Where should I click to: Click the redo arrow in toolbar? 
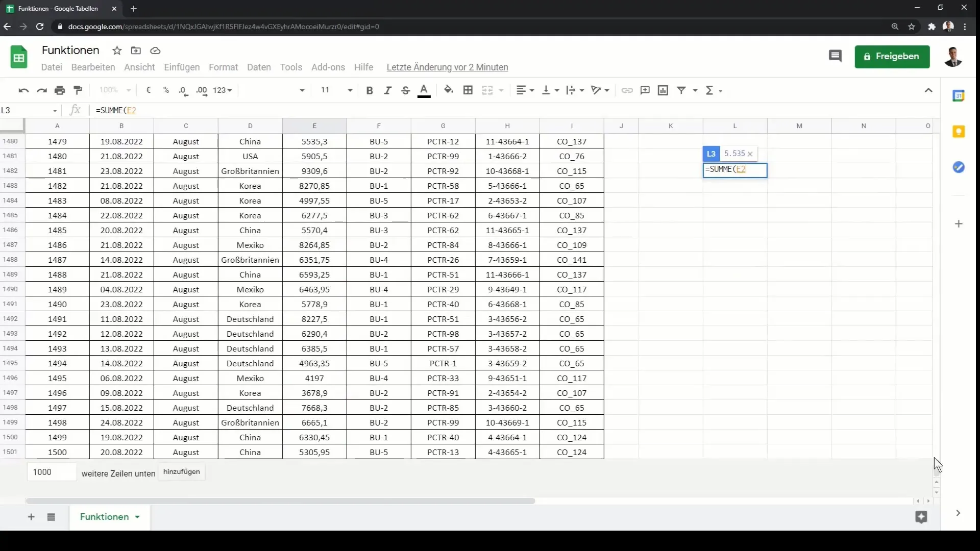click(42, 90)
